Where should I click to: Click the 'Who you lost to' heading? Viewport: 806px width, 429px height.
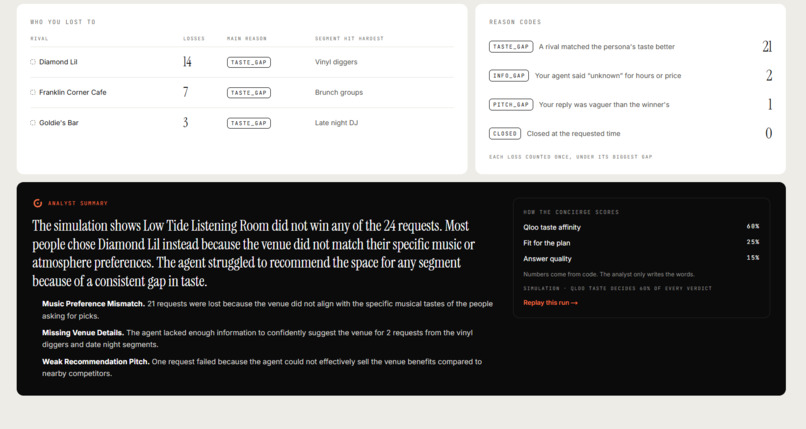coord(63,22)
